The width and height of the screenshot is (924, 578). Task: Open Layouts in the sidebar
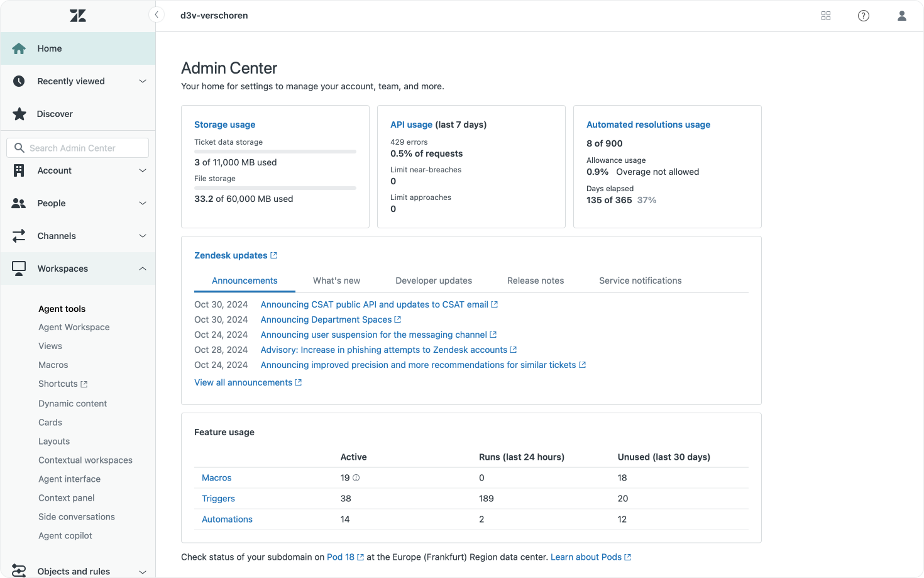[54, 442]
